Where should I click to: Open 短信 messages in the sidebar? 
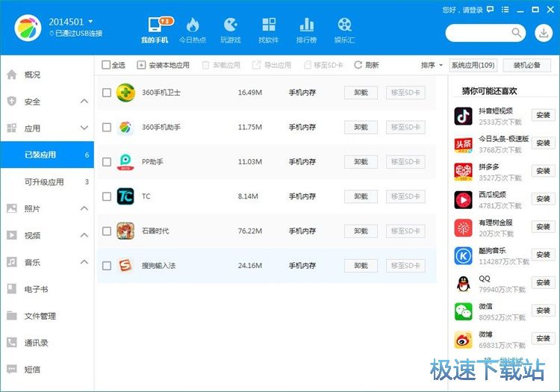coord(47,369)
